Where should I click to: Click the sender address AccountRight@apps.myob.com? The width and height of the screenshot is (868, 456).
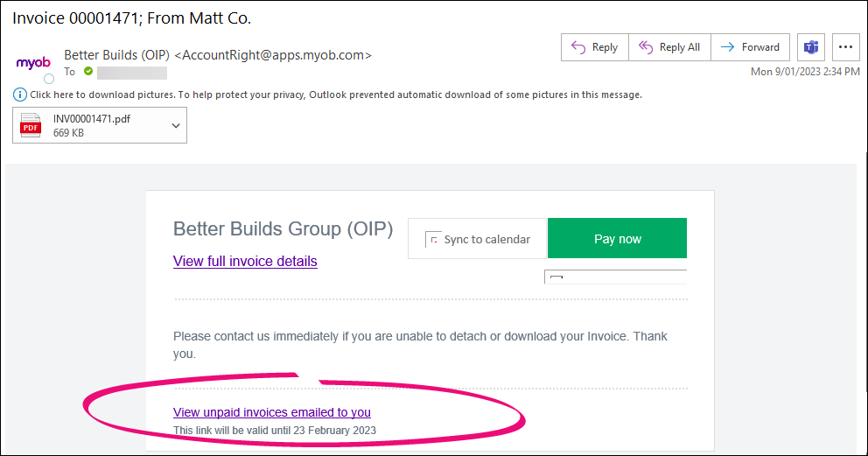coord(274,55)
